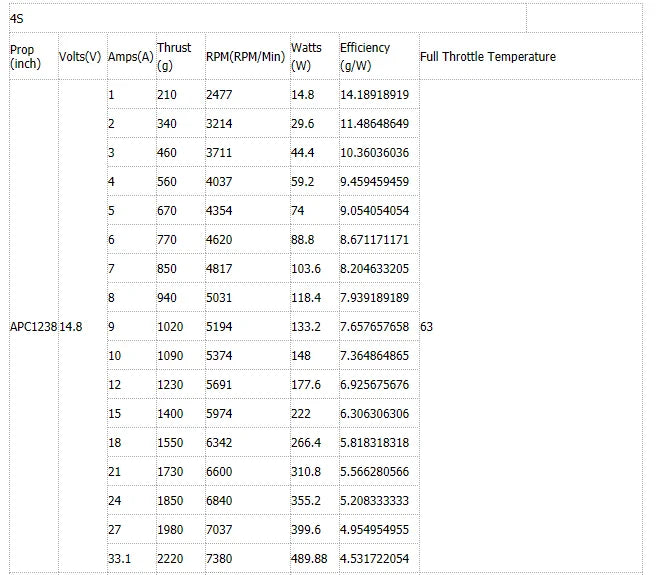Viewport: 656px width, 575px height.
Task: Click watts value 266.4
Action: pyautogui.click(x=306, y=442)
